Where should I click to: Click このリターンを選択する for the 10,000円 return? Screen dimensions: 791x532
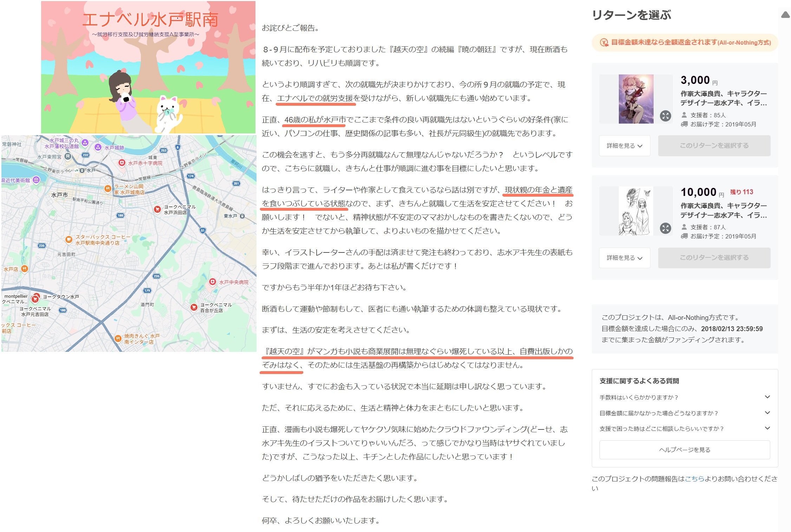[x=714, y=258]
